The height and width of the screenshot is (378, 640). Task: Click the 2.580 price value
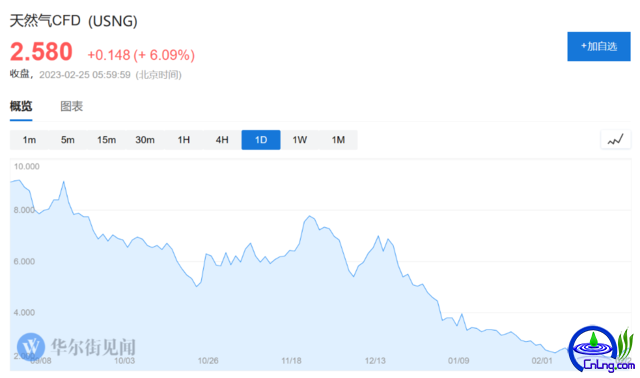click(x=41, y=52)
